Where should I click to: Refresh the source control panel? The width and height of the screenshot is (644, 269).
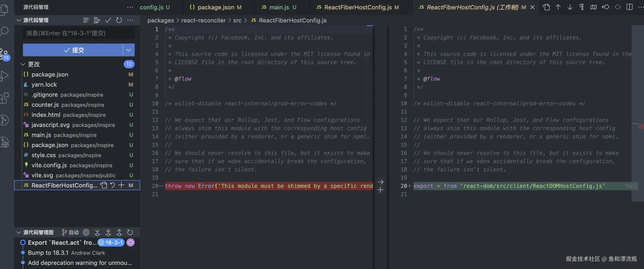(119, 20)
